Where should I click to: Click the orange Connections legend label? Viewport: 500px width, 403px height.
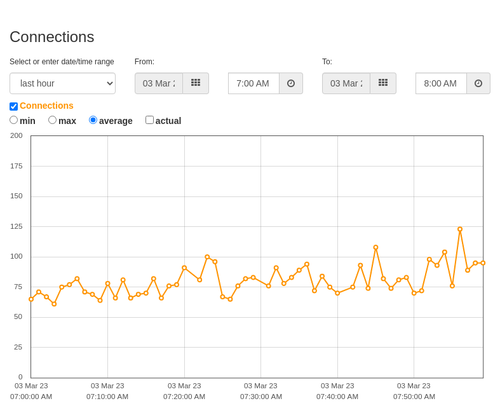tap(46, 106)
